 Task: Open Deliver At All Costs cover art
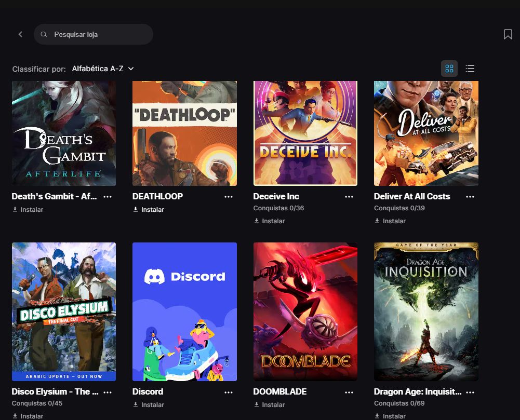point(426,133)
